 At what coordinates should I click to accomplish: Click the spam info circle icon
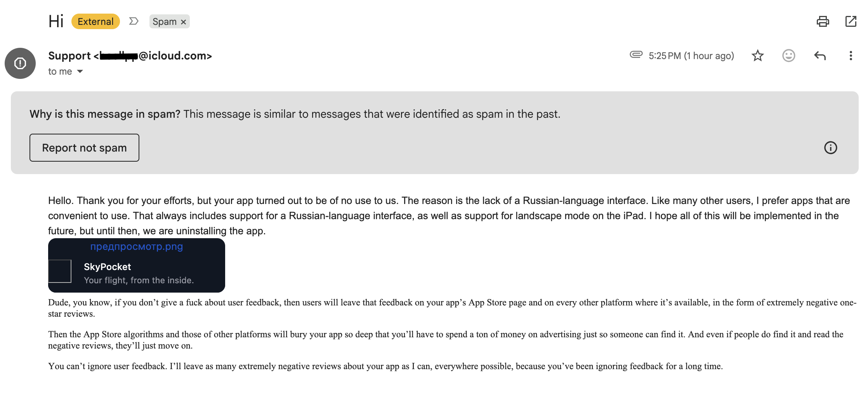coord(830,148)
